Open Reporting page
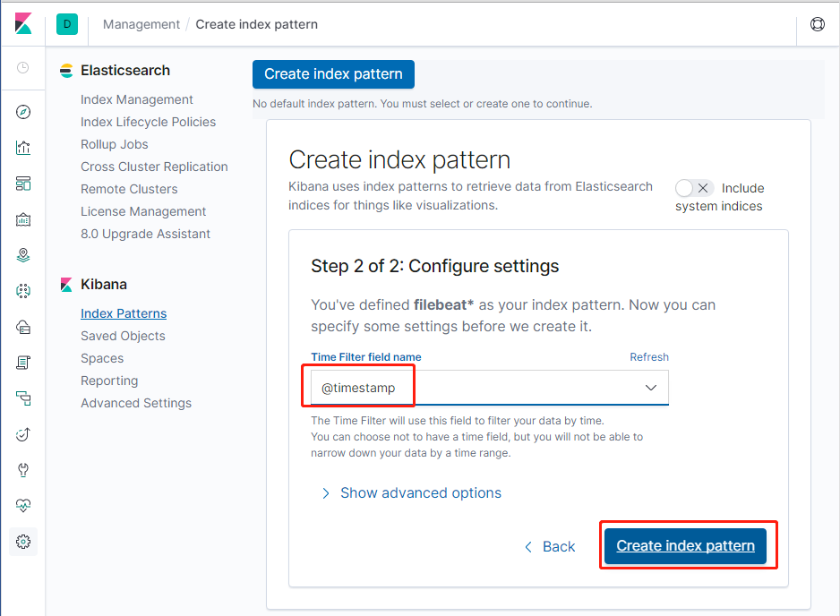The width and height of the screenshot is (840, 616). pyautogui.click(x=109, y=381)
